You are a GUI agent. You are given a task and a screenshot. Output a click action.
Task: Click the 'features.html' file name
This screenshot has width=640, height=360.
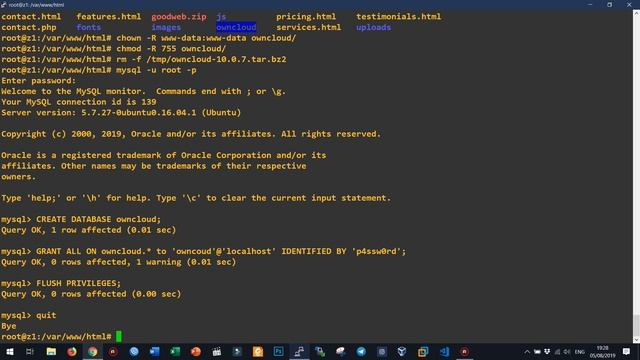(109, 17)
